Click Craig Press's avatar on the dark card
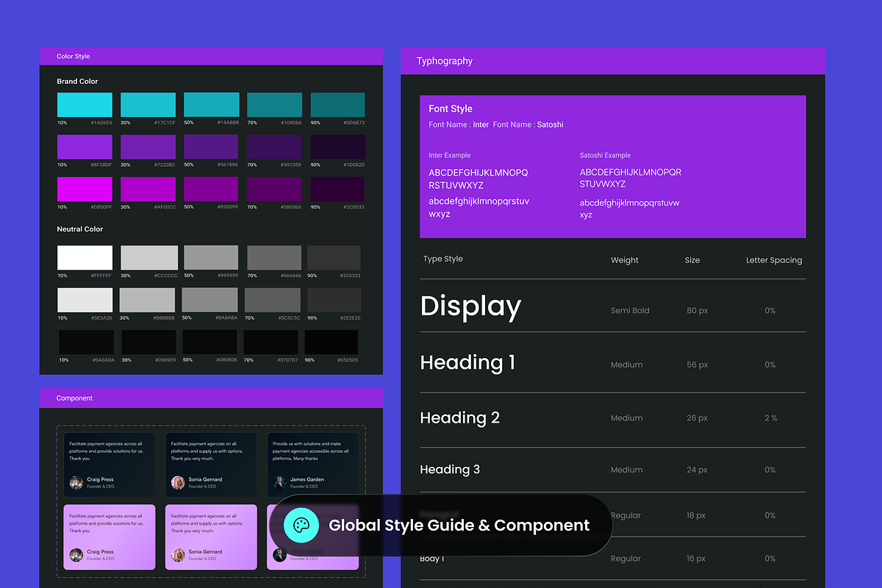882x588 pixels. (75, 484)
